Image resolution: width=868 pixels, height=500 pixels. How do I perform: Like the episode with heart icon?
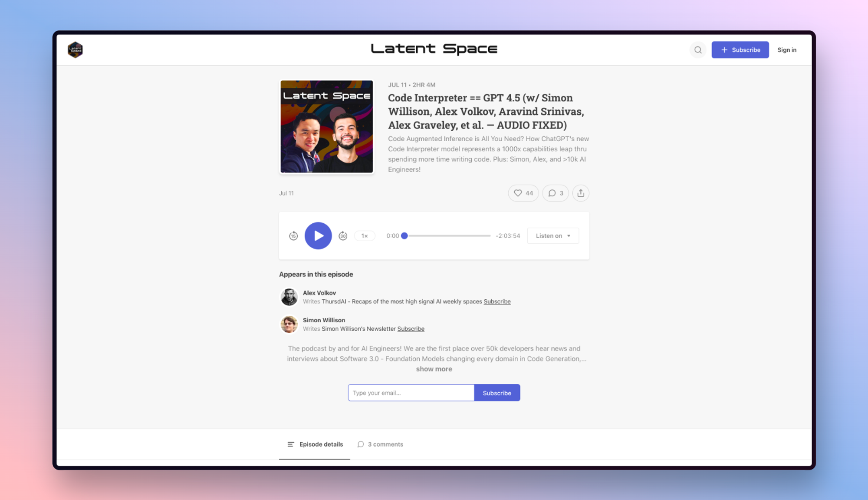point(523,193)
